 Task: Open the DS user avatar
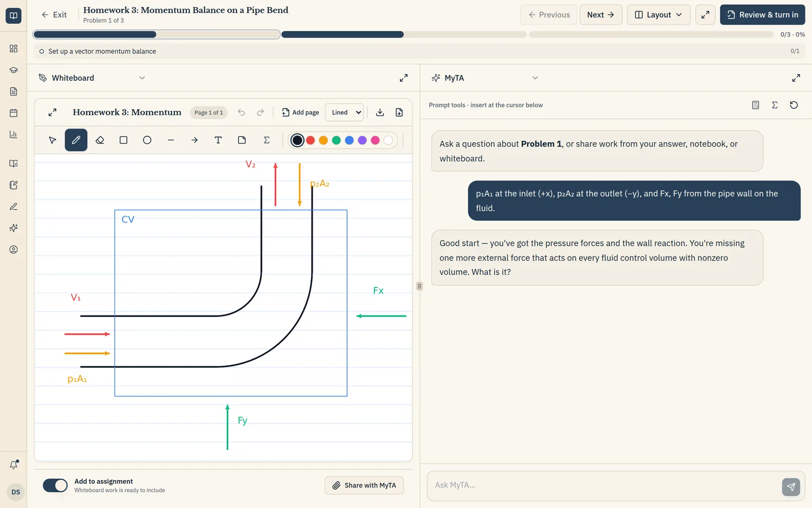click(x=16, y=492)
